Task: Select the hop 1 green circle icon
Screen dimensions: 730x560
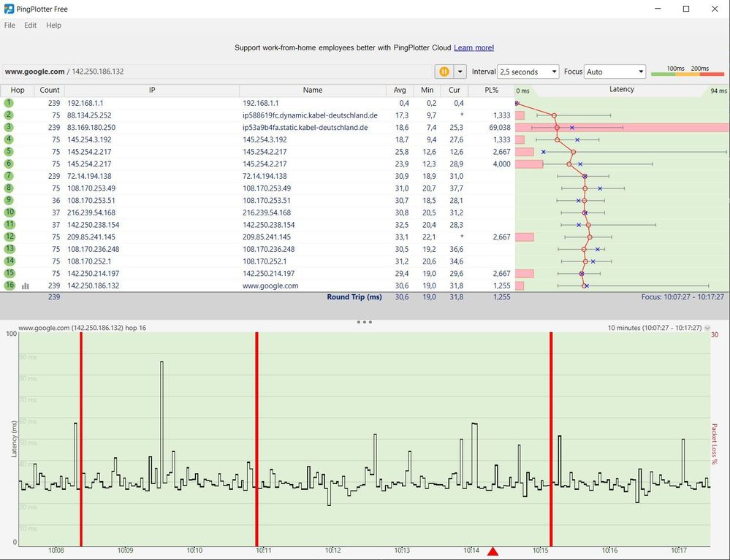Action: click(9, 103)
